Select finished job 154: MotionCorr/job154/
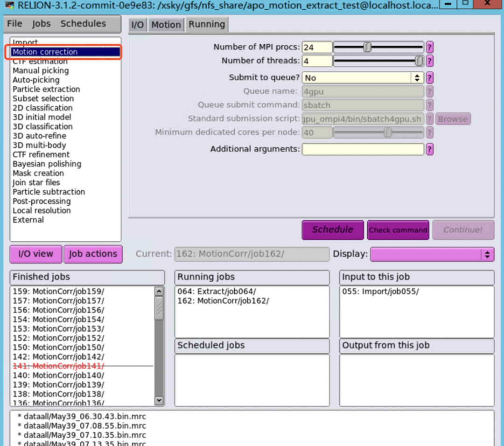This screenshot has height=446, width=504. coord(83,320)
